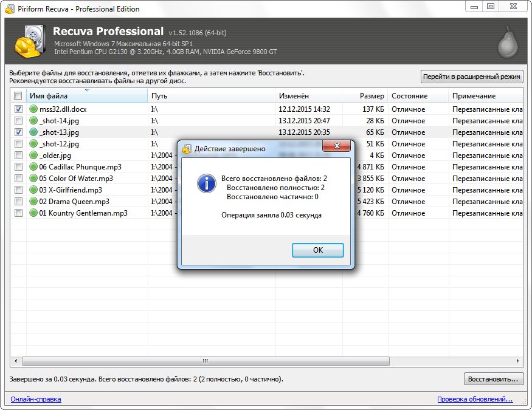Screen dimensions: 532x410
Task: Click the left scroll arrow
Action: 16,361
